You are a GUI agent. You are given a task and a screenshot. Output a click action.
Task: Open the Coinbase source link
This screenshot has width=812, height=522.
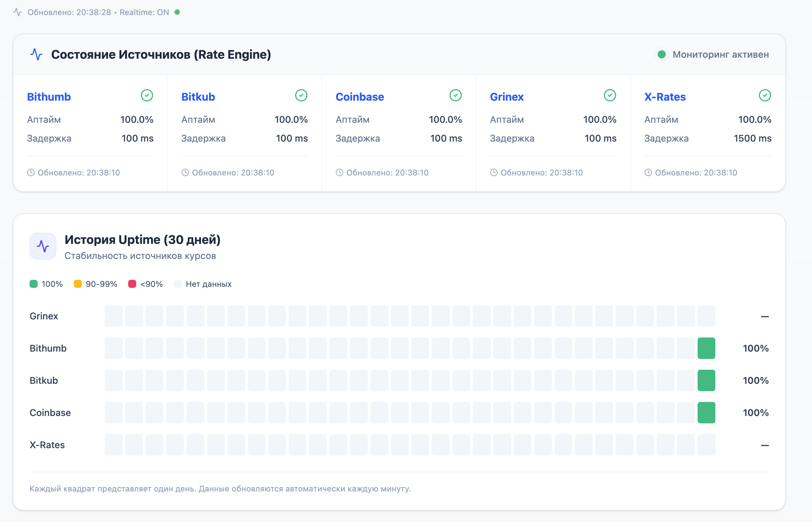[x=360, y=97]
